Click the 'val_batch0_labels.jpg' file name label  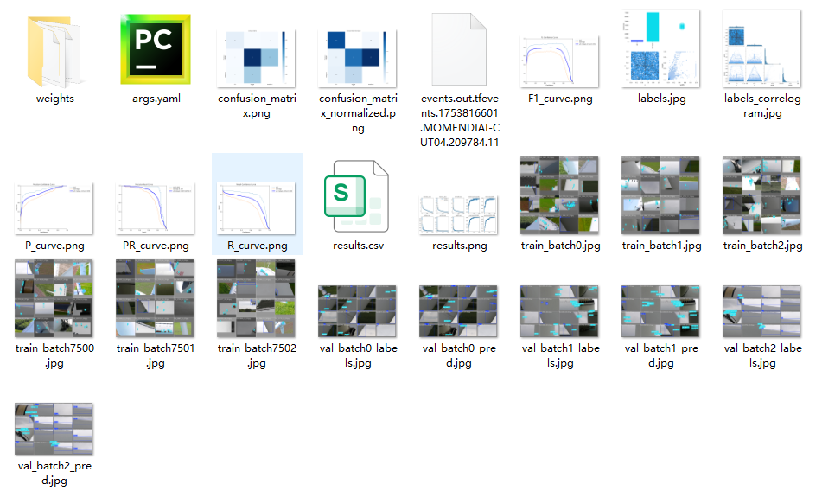358,355
